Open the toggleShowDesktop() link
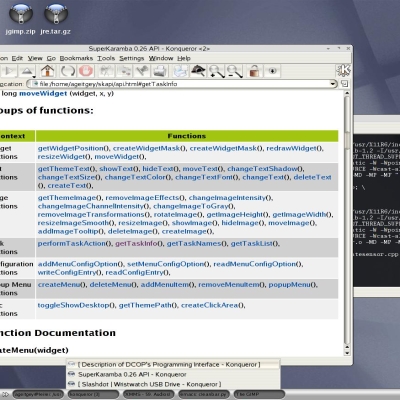The width and height of the screenshot is (400, 400). (x=76, y=305)
